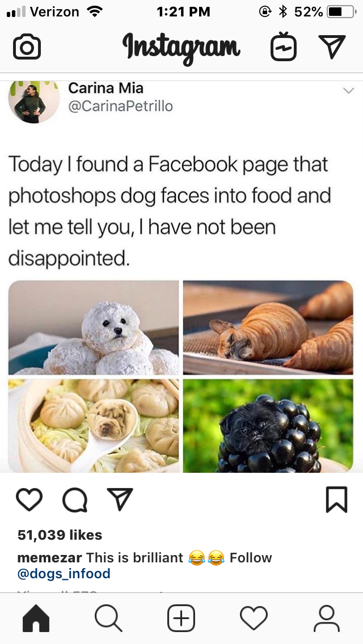
Task: Open the @dogs_infood profile link
Action: tap(64, 573)
